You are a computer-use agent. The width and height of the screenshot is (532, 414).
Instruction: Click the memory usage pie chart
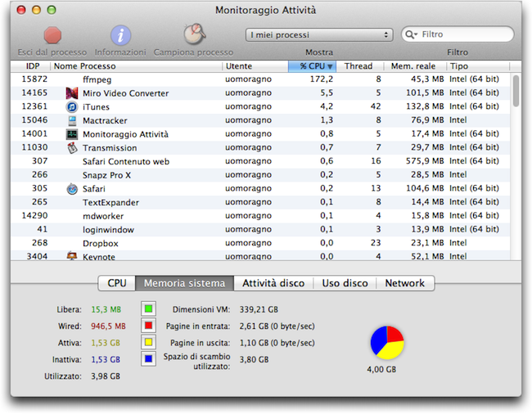tap(387, 343)
